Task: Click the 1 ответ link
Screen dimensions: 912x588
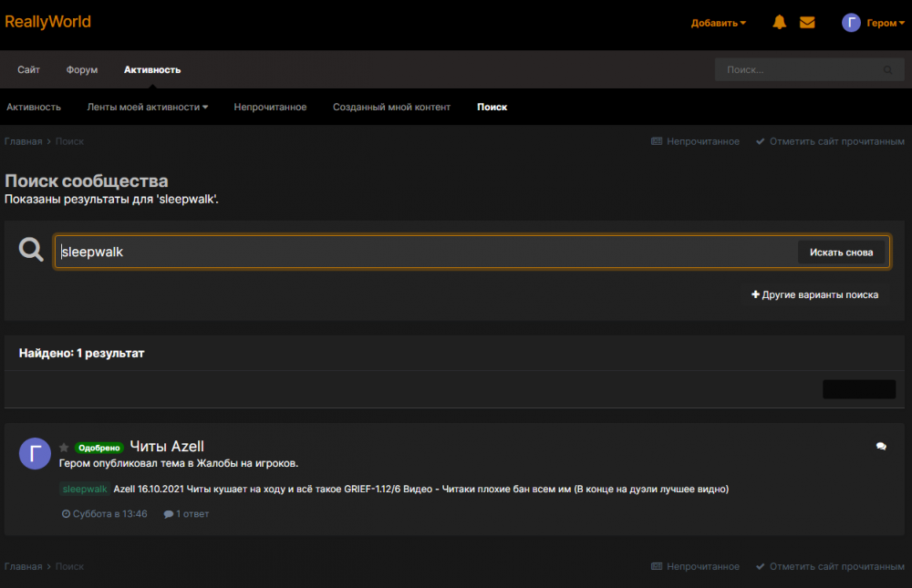Action: click(187, 514)
